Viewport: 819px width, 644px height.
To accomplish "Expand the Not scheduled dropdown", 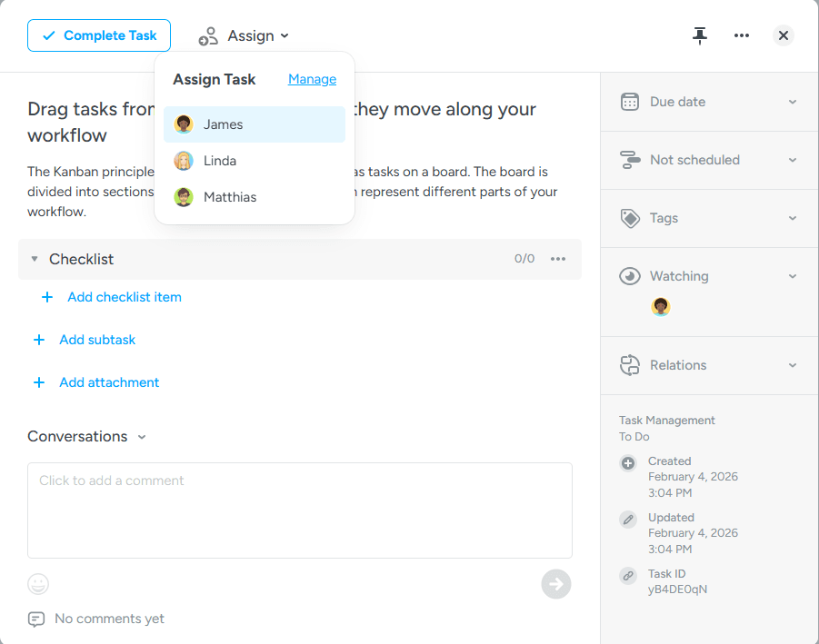I will pos(709,160).
